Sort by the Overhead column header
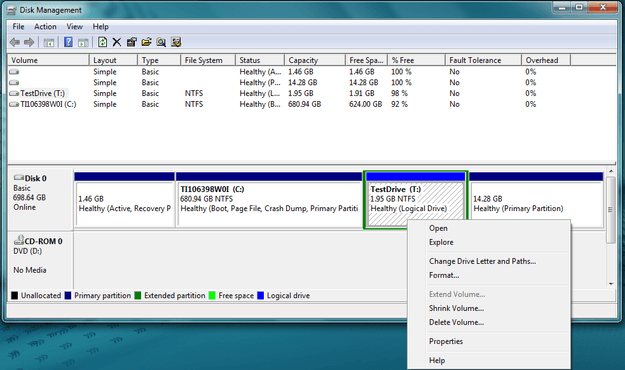This screenshot has width=625, height=370. pyautogui.click(x=546, y=60)
